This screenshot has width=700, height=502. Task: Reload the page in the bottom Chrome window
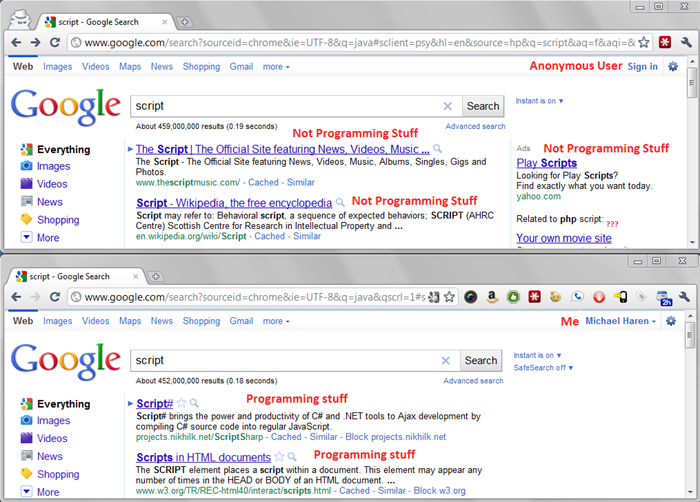(54, 297)
